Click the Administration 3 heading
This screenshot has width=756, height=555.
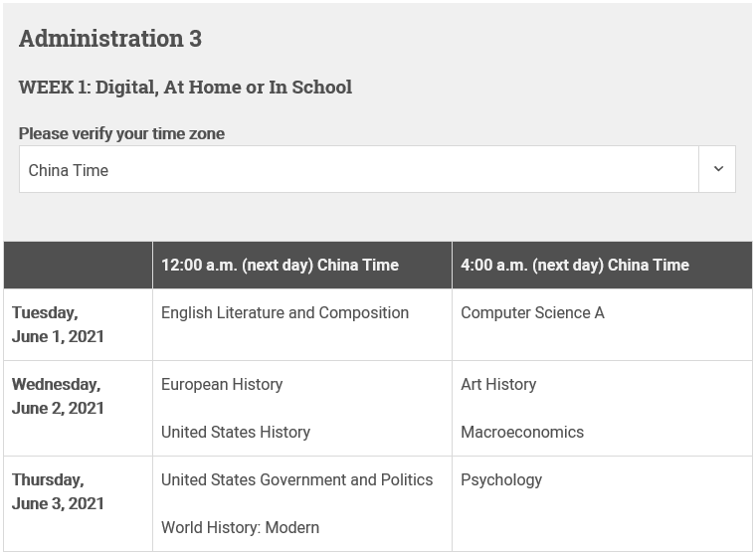(110, 39)
